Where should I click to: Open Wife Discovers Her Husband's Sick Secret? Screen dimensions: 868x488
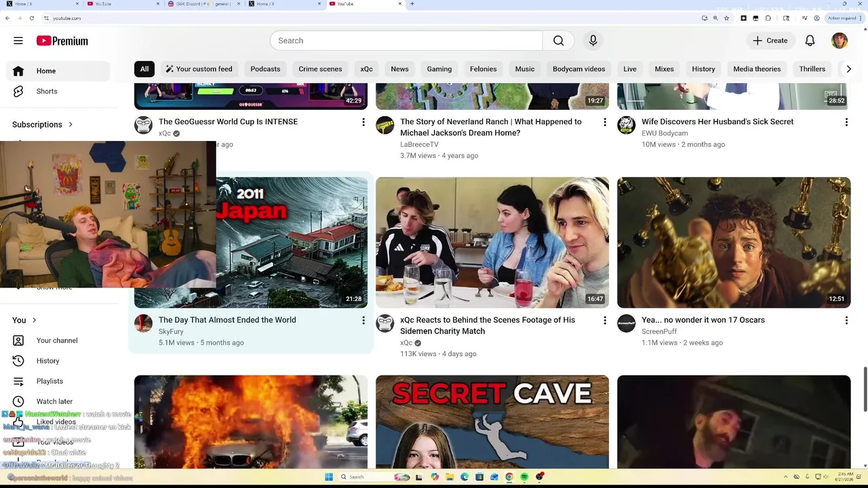click(x=717, y=122)
